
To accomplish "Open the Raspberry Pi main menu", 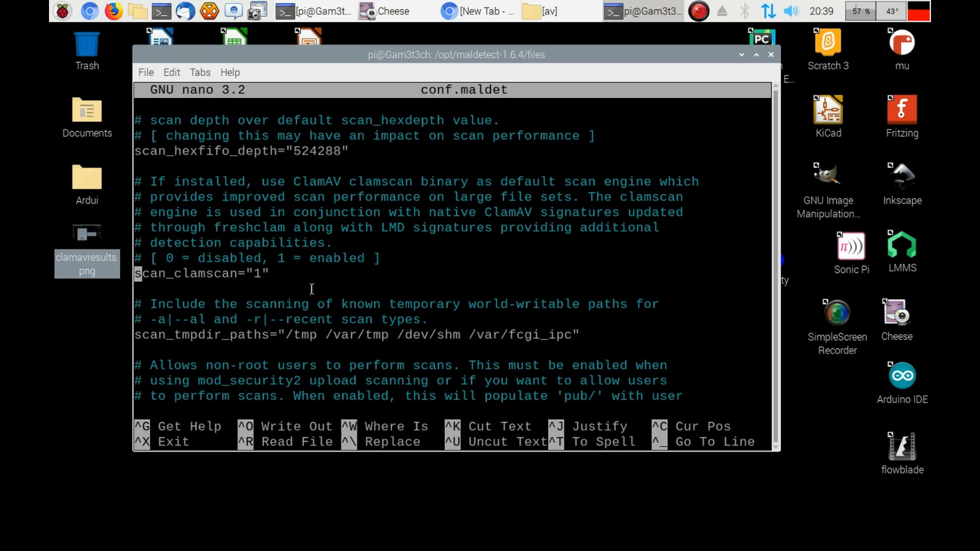I will pyautogui.click(x=62, y=11).
